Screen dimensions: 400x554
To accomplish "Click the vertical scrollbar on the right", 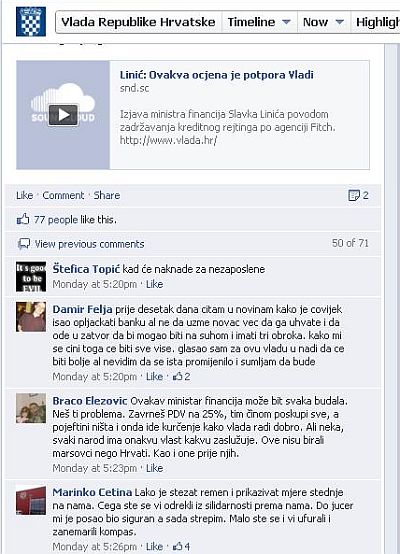I will coord(391,299).
